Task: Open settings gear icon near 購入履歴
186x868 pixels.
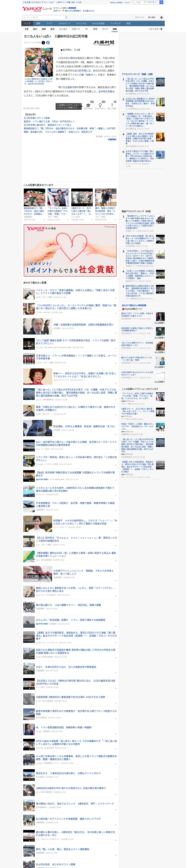Action: click(x=161, y=18)
